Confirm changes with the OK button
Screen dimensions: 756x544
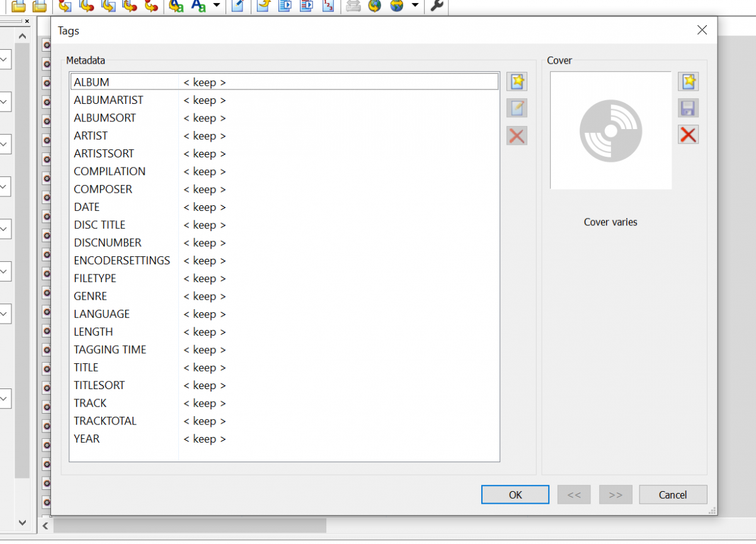point(515,495)
